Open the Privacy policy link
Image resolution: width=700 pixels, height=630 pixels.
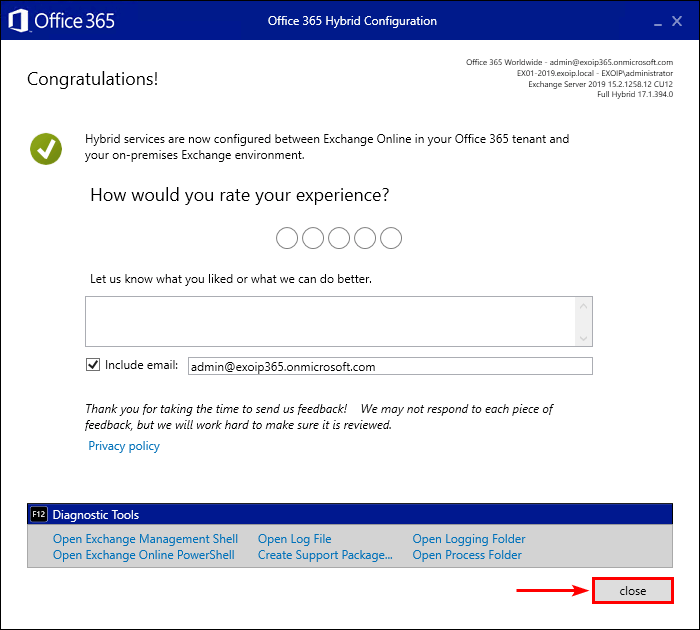pyautogui.click(x=124, y=446)
